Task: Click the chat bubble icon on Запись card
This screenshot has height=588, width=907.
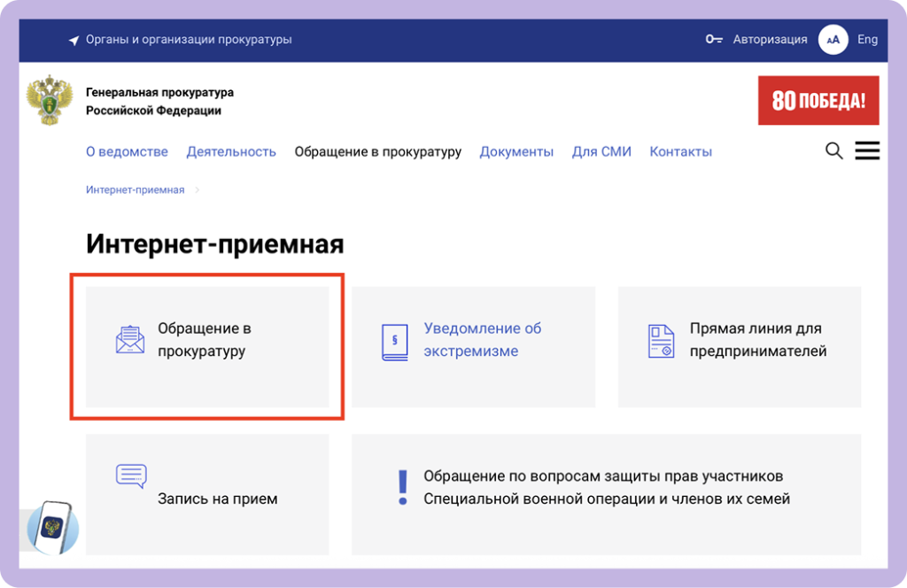Action: coord(131,476)
